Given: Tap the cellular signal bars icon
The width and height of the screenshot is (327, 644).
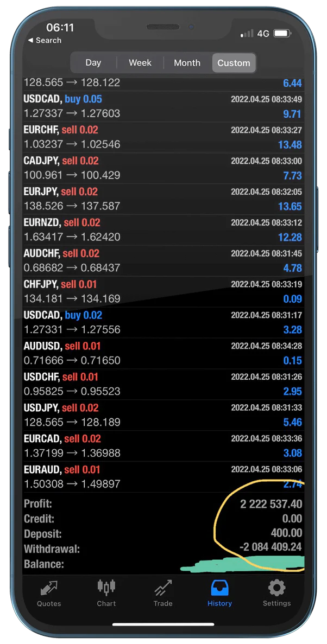Looking at the screenshot, I should point(247,34).
